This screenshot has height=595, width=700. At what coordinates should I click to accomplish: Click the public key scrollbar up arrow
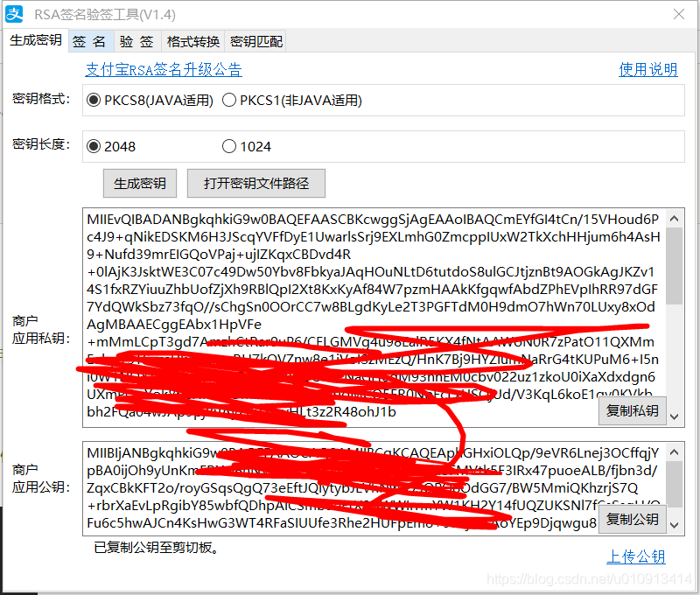pyautogui.click(x=675, y=450)
